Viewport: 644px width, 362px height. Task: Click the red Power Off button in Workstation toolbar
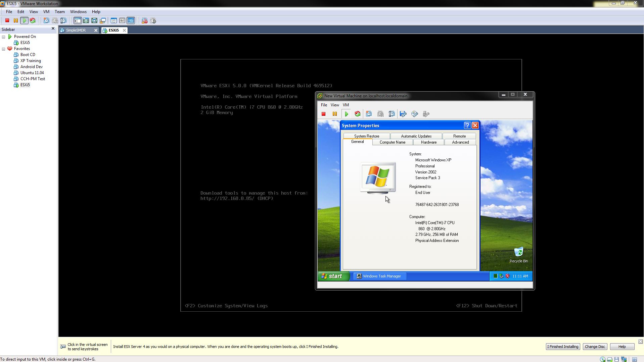[x=7, y=21]
